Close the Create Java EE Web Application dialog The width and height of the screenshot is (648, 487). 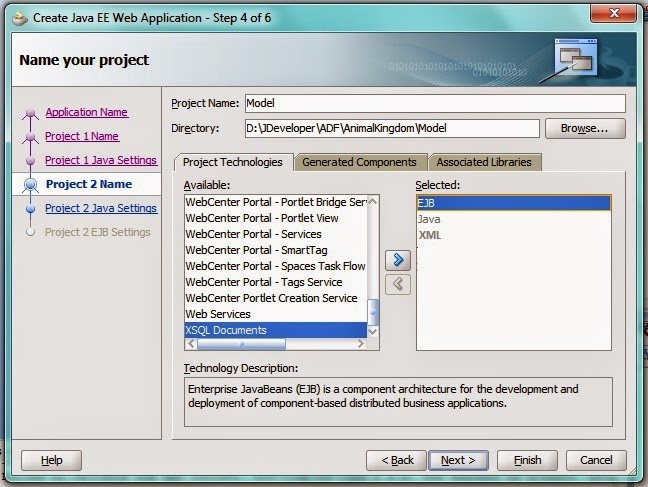click(613, 13)
